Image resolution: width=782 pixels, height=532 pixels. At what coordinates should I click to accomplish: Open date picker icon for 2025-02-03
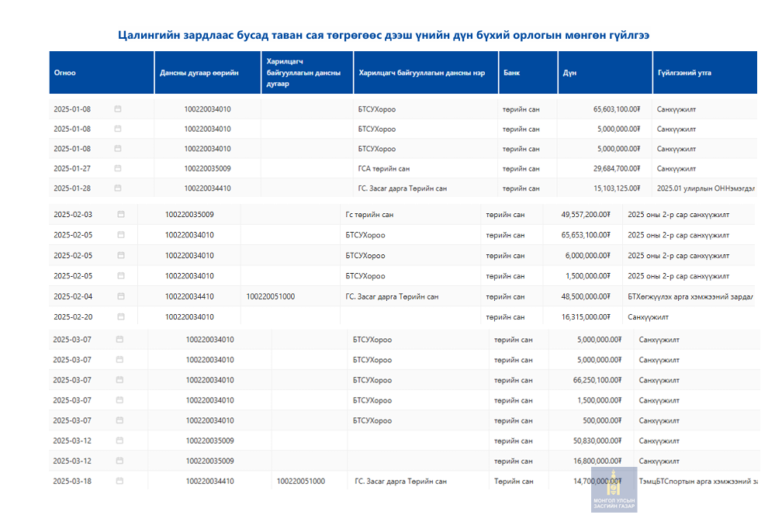click(121, 215)
